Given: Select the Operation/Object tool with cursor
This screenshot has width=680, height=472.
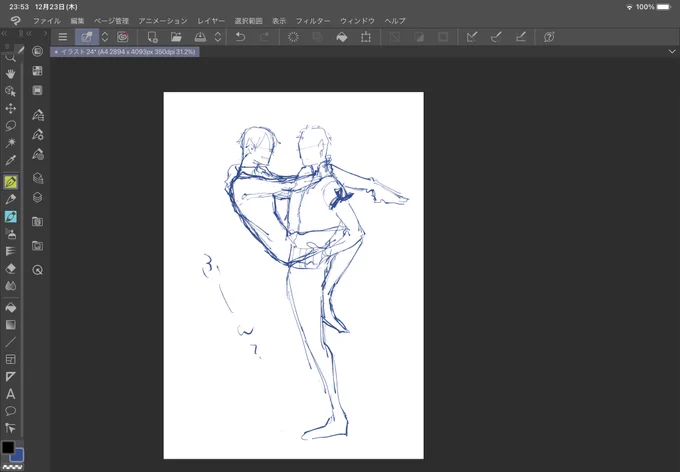Looking at the screenshot, I should coord(10,91).
